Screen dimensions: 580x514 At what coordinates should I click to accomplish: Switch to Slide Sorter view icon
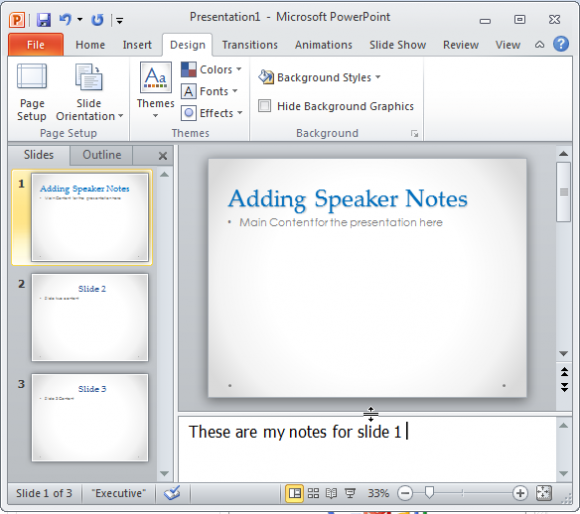tap(313, 493)
